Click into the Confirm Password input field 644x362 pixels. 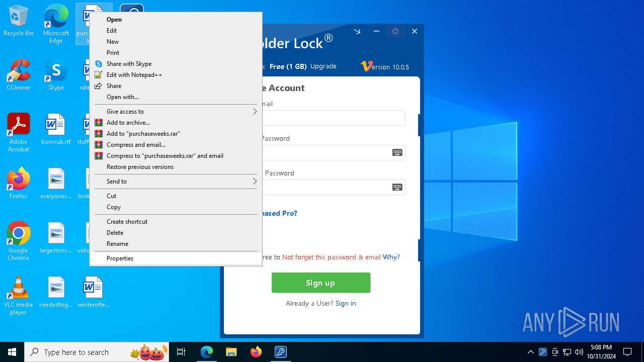click(334, 188)
